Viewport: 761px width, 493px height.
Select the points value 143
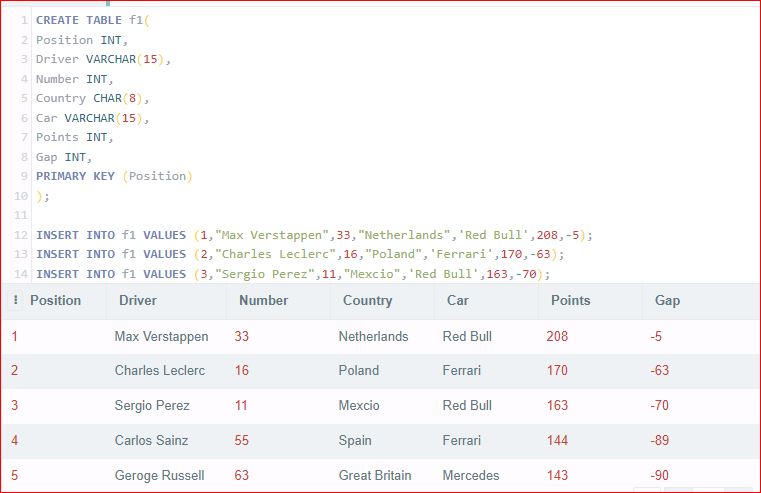[557, 475]
